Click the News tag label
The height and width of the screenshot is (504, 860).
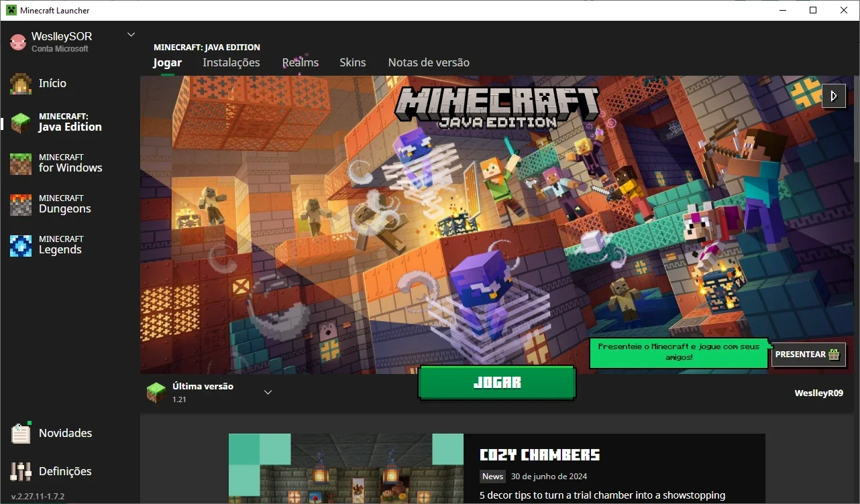click(x=492, y=477)
